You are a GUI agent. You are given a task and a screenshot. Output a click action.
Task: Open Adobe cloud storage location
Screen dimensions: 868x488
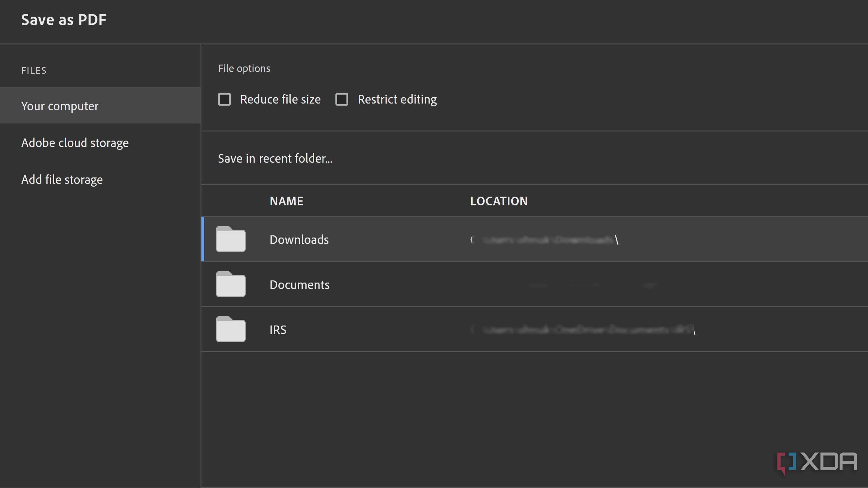(75, 143)
